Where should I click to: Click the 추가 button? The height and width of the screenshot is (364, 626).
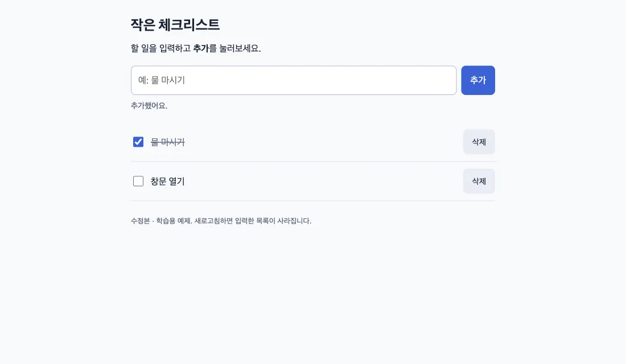pos(478,80)
